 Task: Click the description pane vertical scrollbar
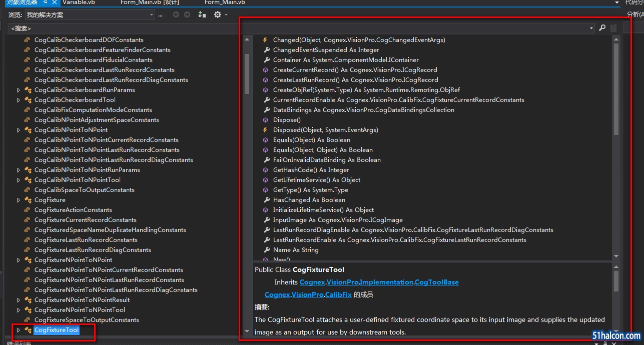pos(616,298)
